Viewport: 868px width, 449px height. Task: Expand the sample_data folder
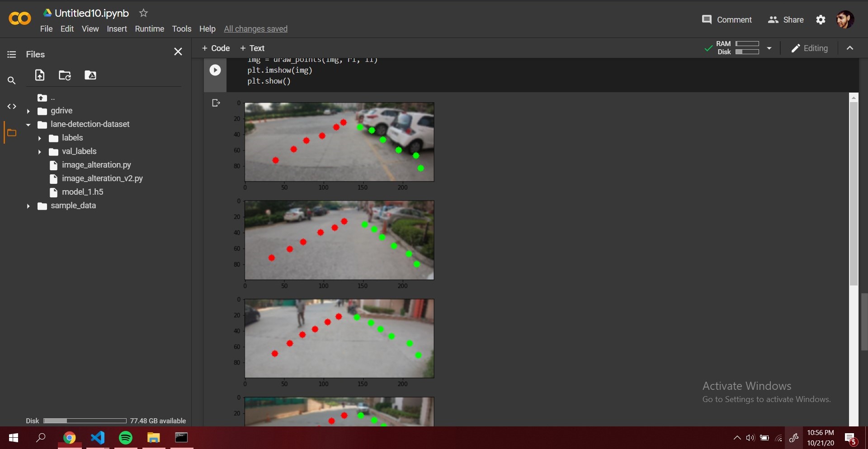28,206
